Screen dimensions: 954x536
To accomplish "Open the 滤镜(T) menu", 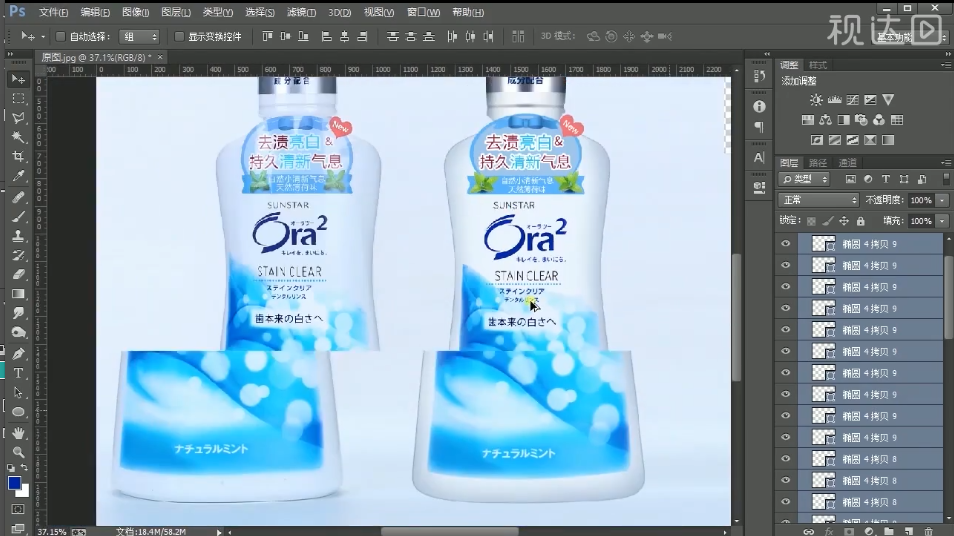I will point(301,12).
